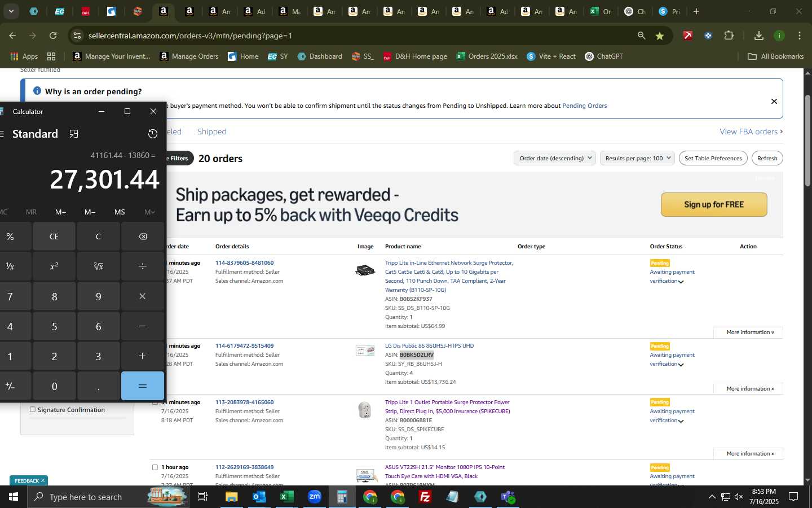
Task: Open site information icon in address bar
Action: (x=77, y=36)
